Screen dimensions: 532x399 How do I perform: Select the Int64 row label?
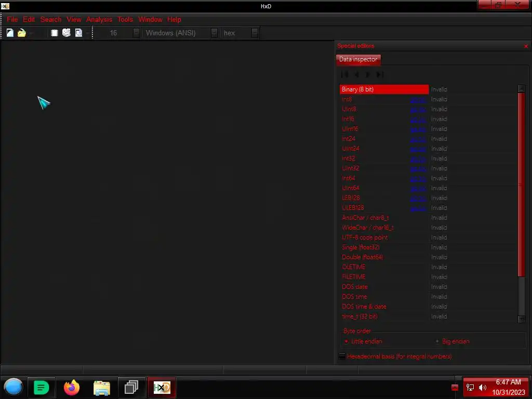(349, 178)
